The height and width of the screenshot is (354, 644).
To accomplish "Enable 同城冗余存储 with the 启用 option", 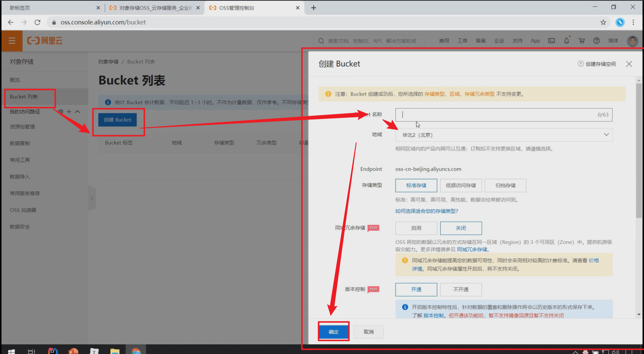I will click(416, 228).
